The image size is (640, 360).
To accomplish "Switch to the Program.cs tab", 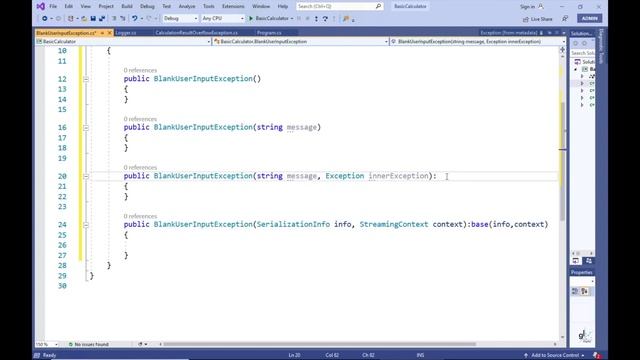I will tap(269, 33).
